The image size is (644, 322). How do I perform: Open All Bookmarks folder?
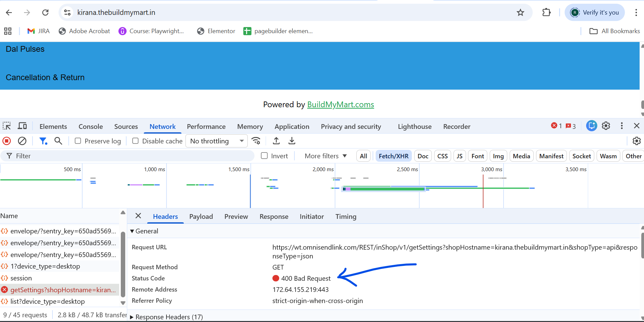pos(615,31)
